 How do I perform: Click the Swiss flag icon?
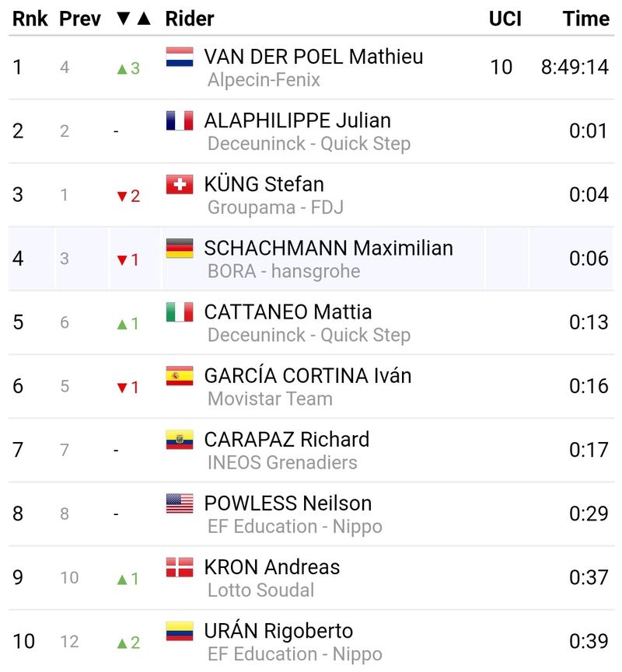point(180,184)
